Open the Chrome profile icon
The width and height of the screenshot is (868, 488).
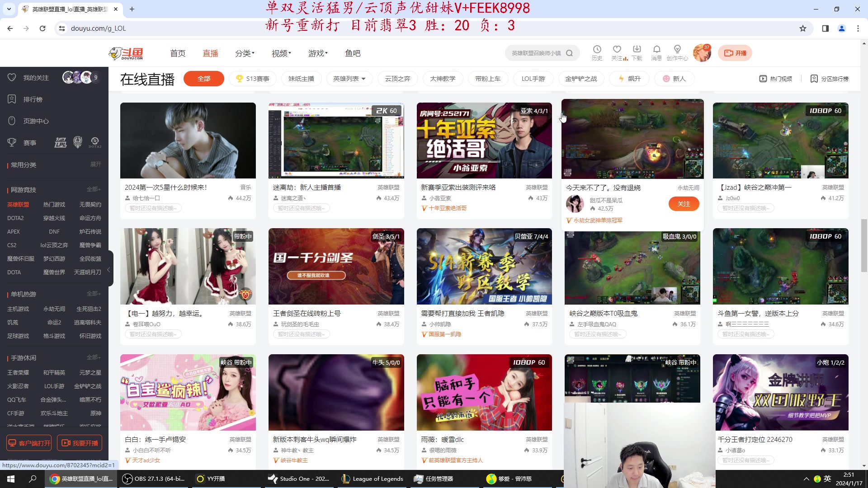(x=842, y=28)
